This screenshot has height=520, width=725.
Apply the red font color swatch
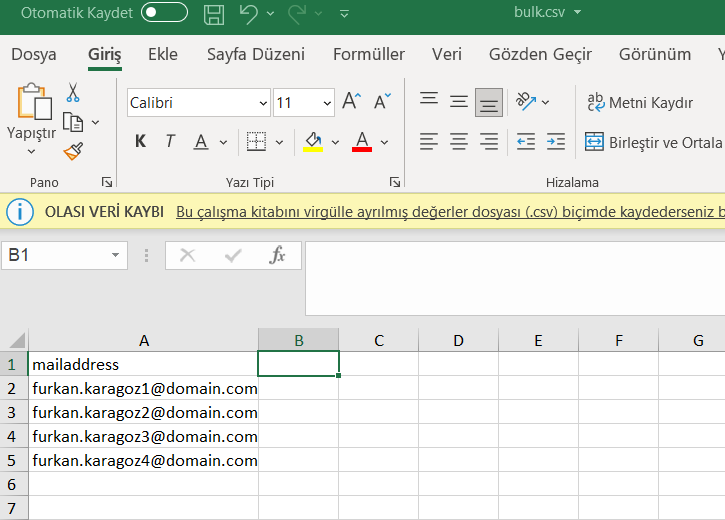362,142
